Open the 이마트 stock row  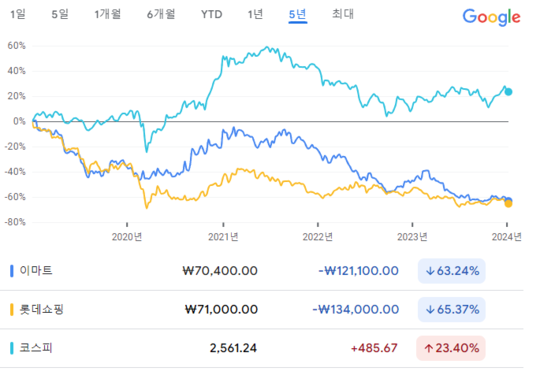(261, 271)
